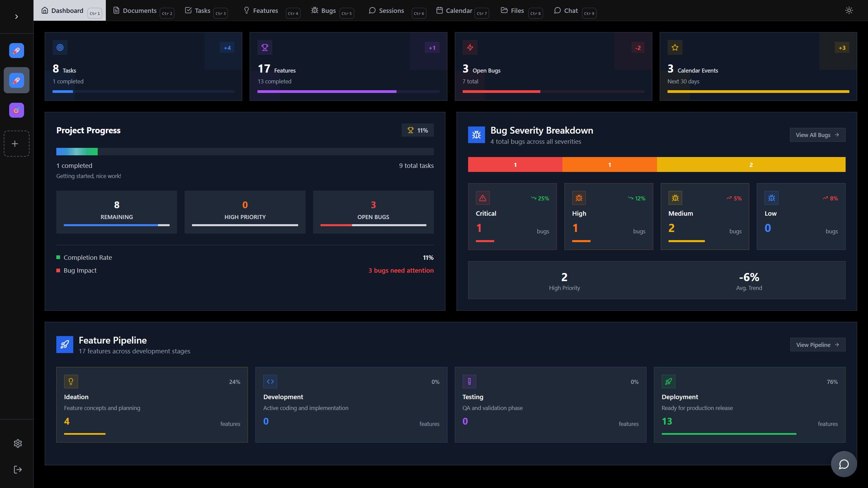Go to the Bugs tab
The width and height of the screenshot is (868, 488).
tap(328, 11)
